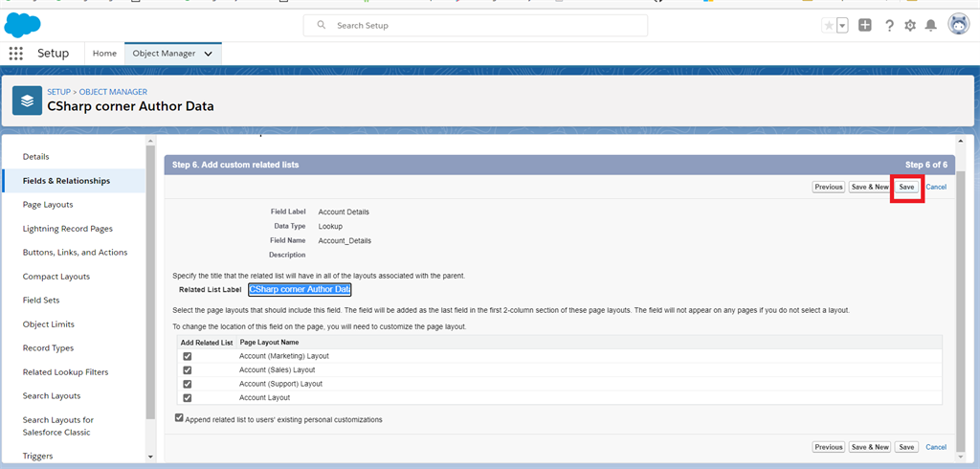The image size is (980, 469).
Task: Click the bottom Save button
Action: click(906, 447)
